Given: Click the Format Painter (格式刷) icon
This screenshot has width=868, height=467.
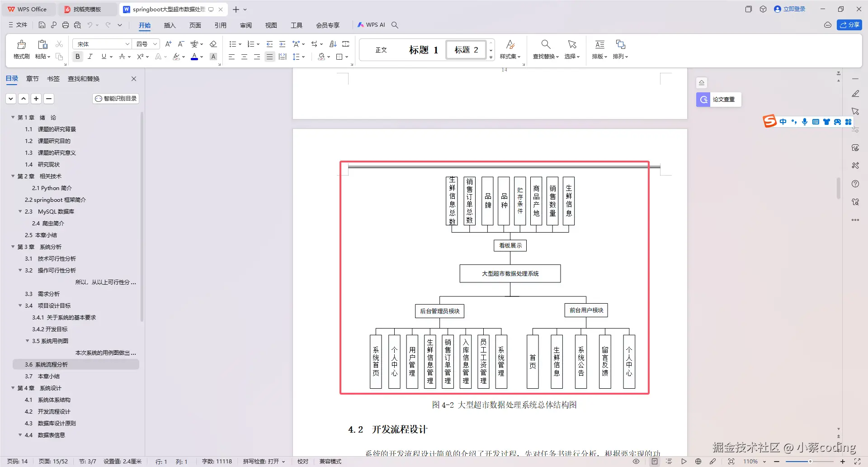Looking at the screenshot, I should coord(21,44).
